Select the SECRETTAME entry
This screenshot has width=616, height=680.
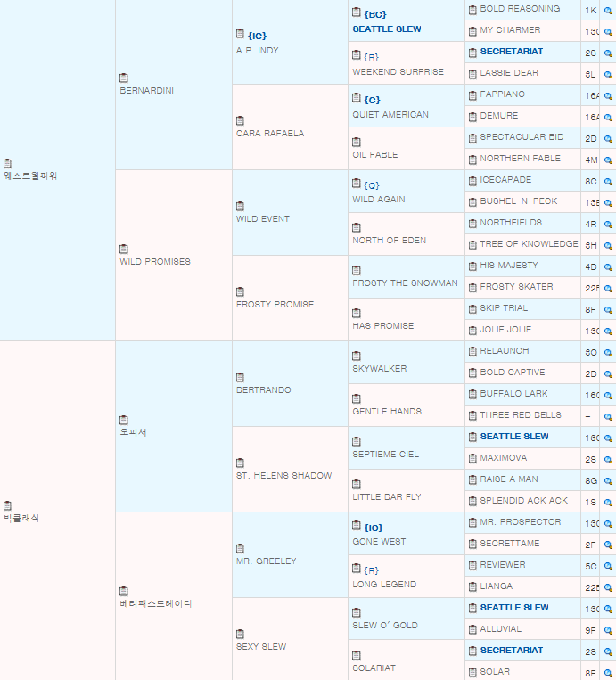pos(510,544)
